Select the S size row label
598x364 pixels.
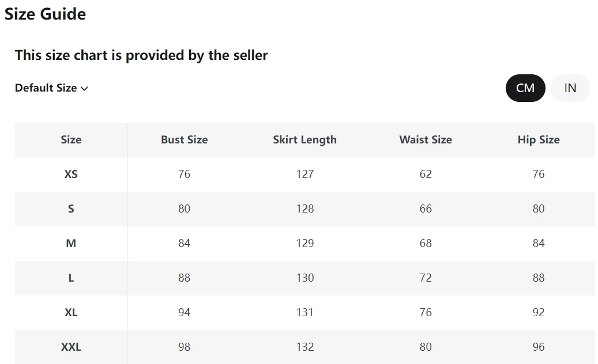71,209
